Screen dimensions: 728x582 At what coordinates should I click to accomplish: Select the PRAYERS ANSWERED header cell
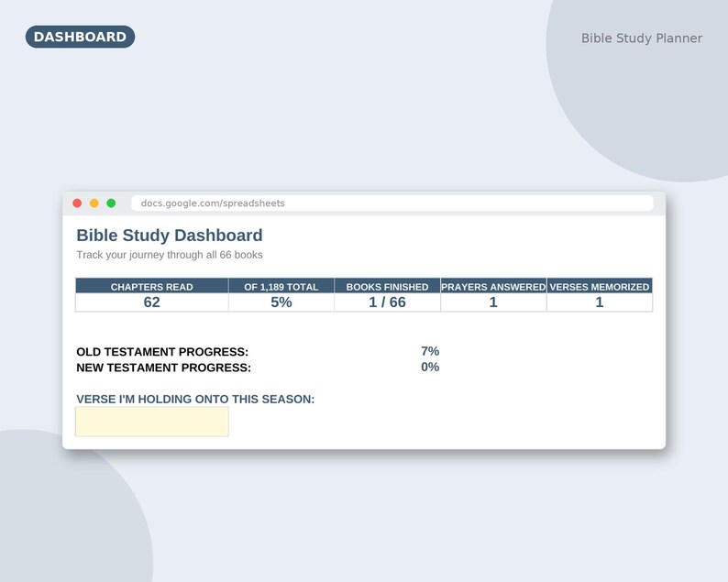pos(493,286)
